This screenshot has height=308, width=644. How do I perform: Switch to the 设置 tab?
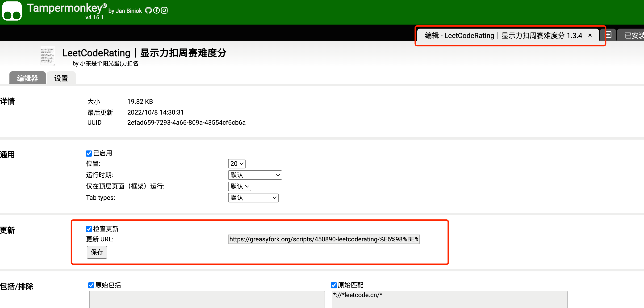coord(61,78)
